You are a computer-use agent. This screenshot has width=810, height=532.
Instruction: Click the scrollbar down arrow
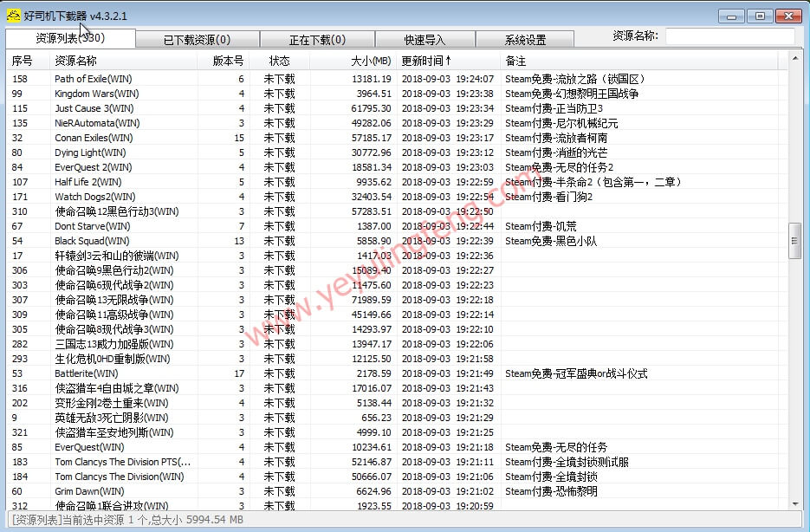pyautogui.click(x=795, y=503)
